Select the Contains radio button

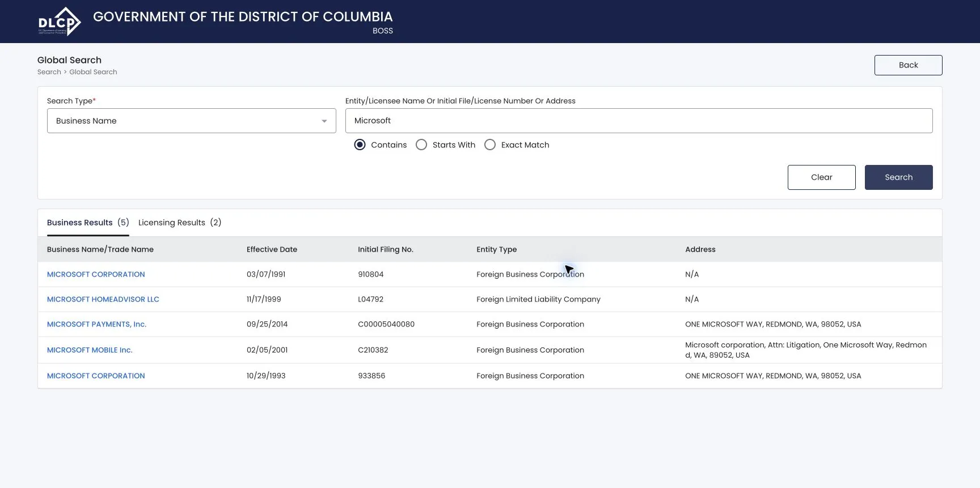[x=360, y=145]
